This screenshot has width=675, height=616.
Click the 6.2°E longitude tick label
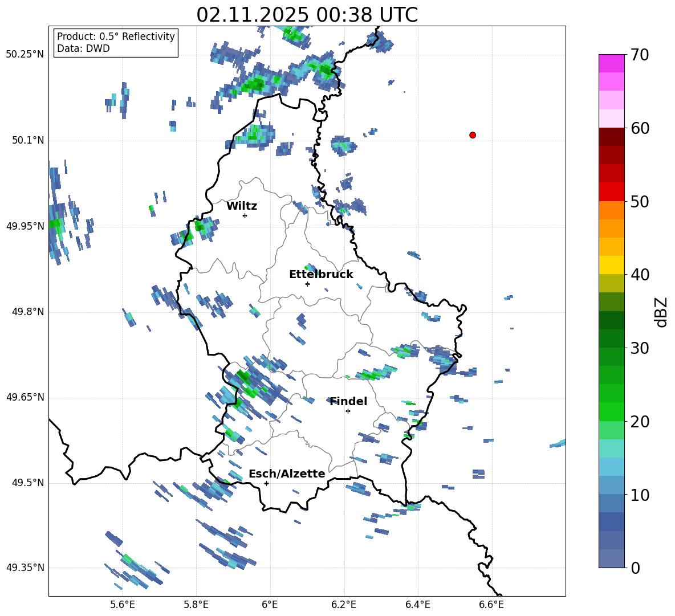tap(344, 604)
